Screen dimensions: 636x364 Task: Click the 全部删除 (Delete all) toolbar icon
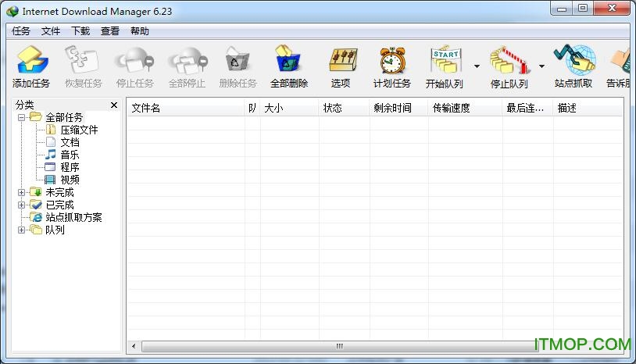pos(288,59)
